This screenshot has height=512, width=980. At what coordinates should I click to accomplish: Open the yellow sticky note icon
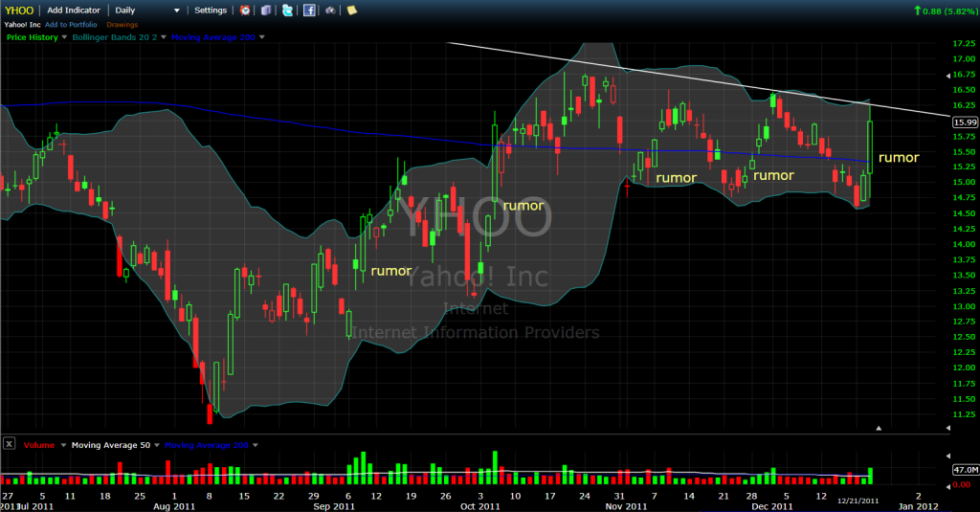point(352,10)
